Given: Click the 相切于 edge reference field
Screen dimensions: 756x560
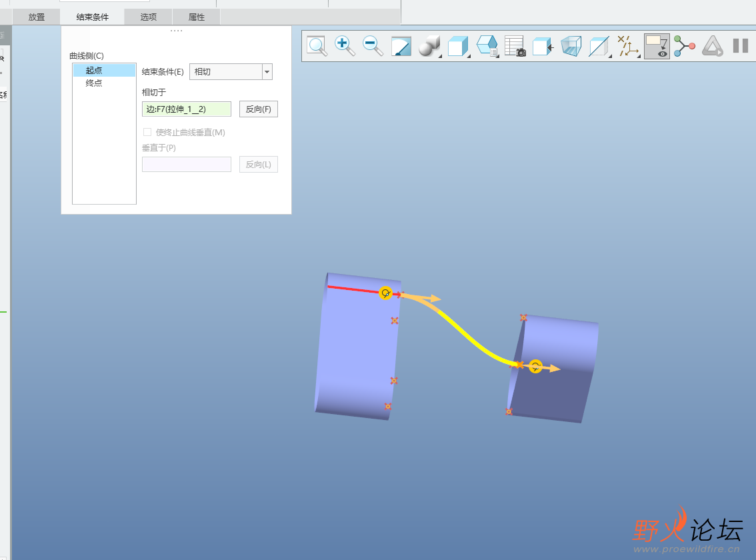Looking at the screenshot, I should [x=187, y=109].
